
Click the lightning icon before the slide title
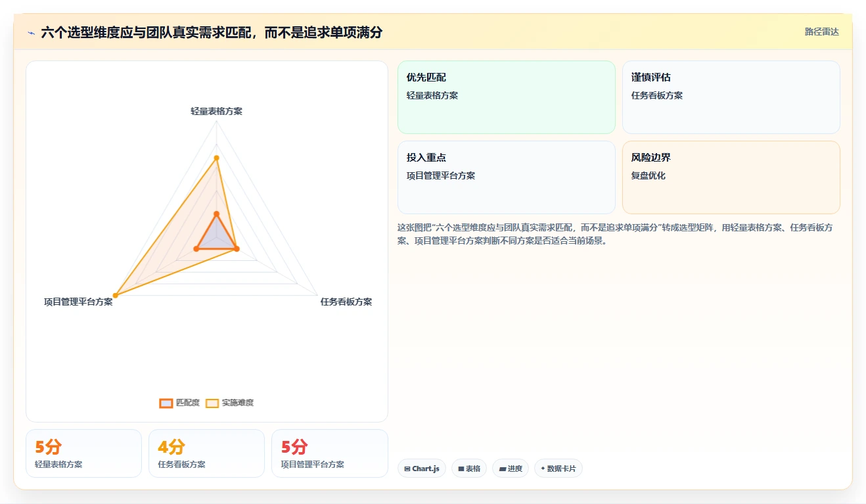pos(32,33)
